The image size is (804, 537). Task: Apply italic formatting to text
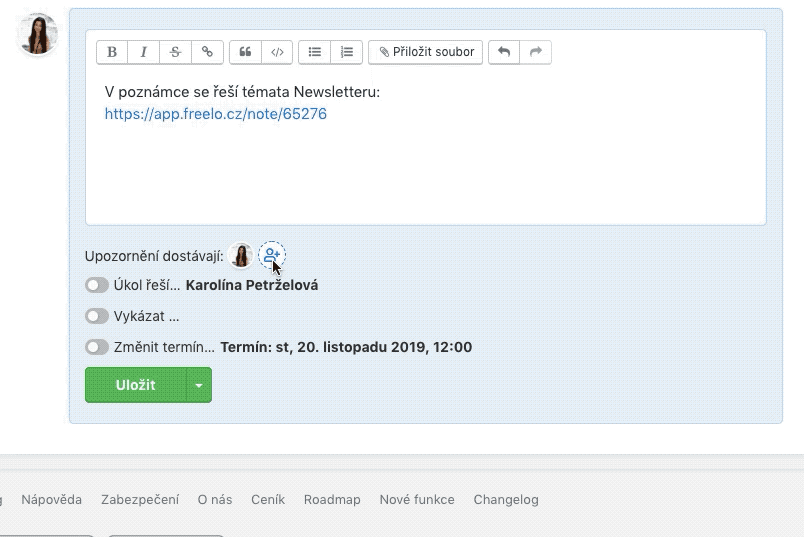click(x=144, y=52)
